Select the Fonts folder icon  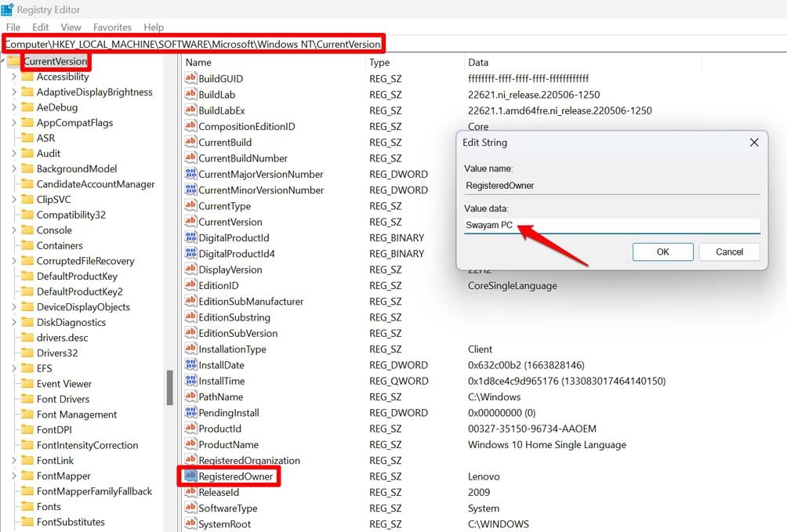[27, 507]
